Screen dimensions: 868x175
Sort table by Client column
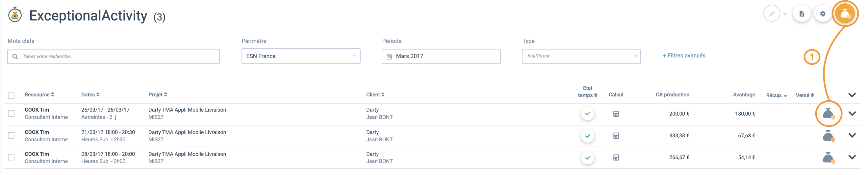(375, 94)
